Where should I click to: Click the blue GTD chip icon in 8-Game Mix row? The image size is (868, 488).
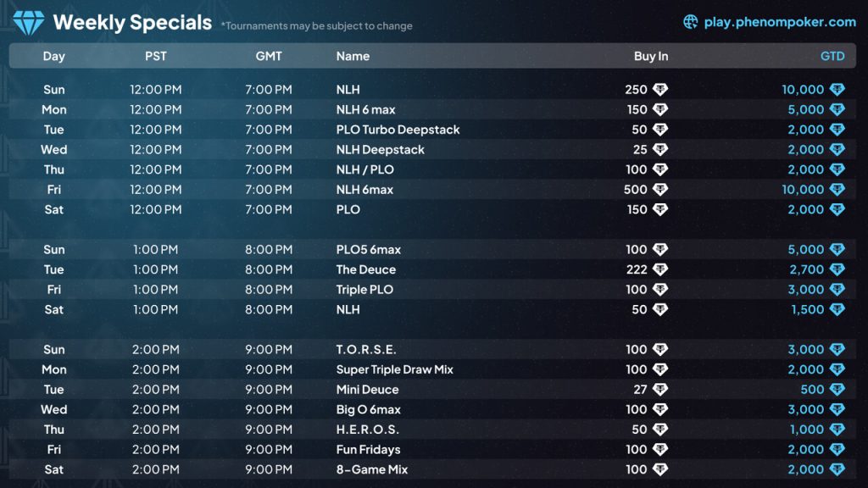click(x=837, y=469)
